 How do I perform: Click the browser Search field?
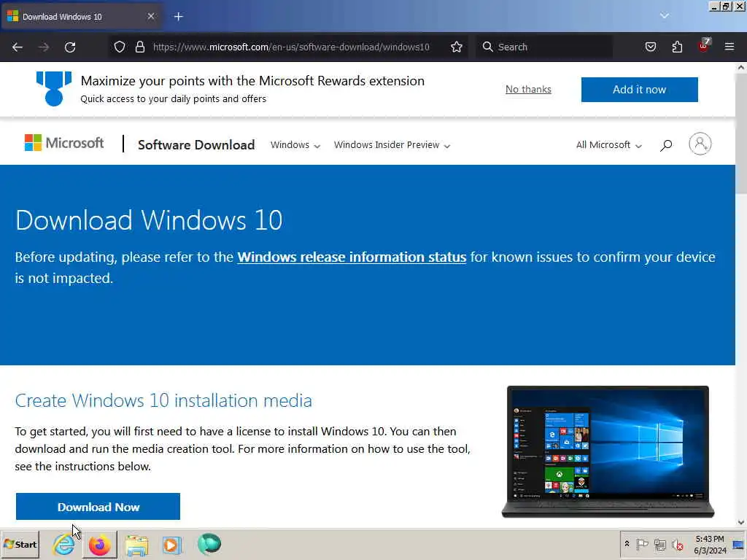[544, 47]
